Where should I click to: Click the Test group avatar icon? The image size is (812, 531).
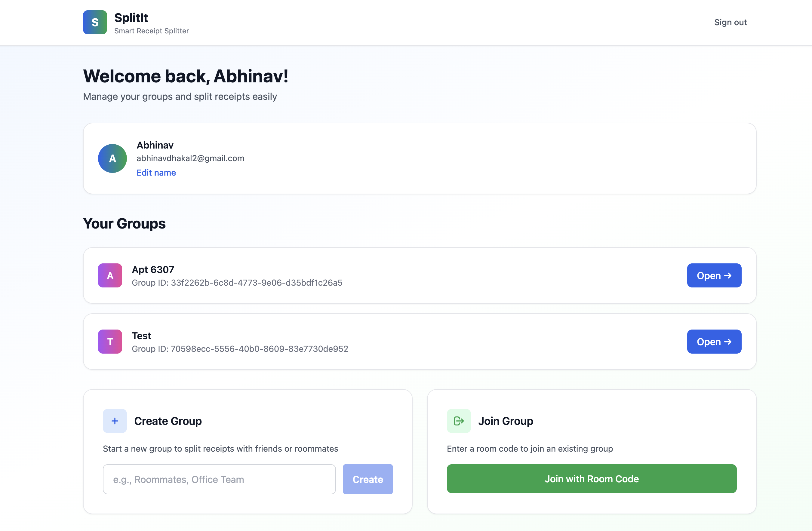[110, 341]
